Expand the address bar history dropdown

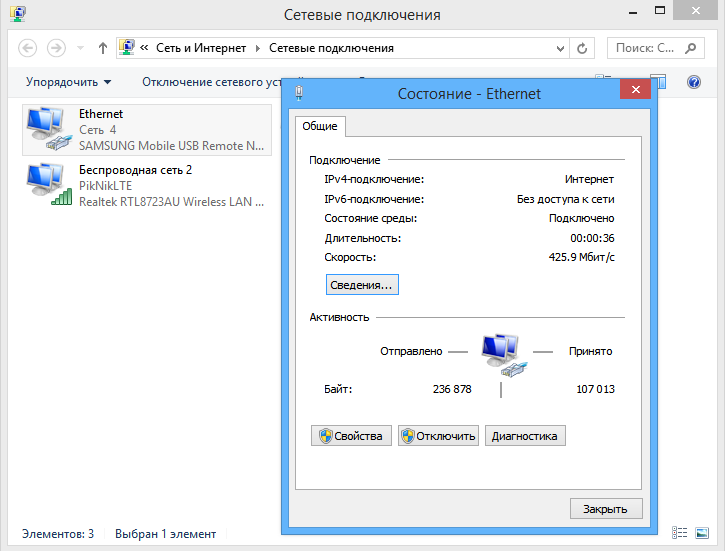pos(560,49)
